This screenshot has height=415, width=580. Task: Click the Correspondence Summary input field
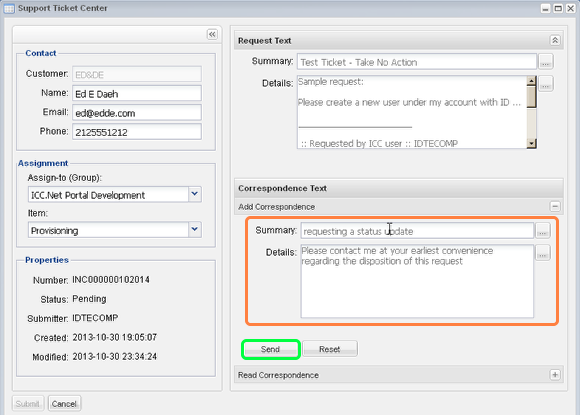tap(417, 231)
